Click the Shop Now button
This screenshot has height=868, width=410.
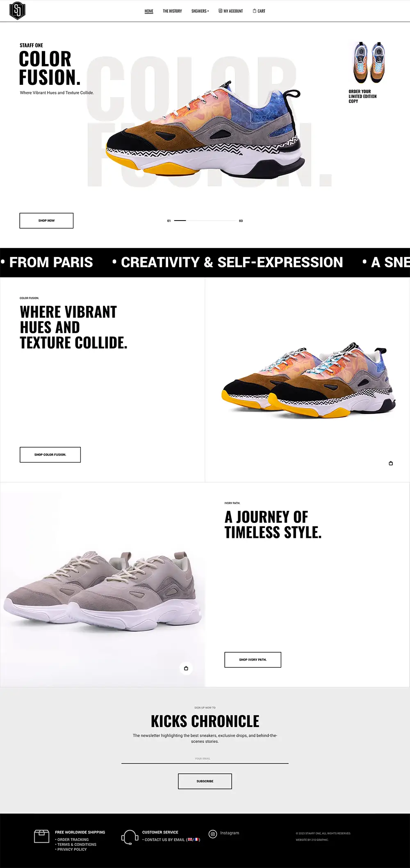click(x=46, y=221)
